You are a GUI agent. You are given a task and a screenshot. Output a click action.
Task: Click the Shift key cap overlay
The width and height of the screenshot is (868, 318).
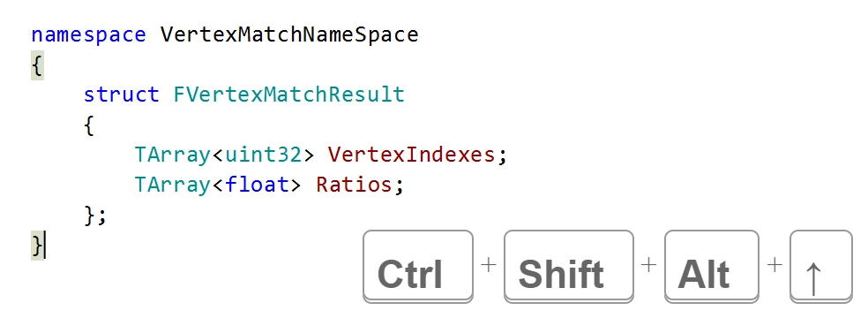click(x=568, y=267)
